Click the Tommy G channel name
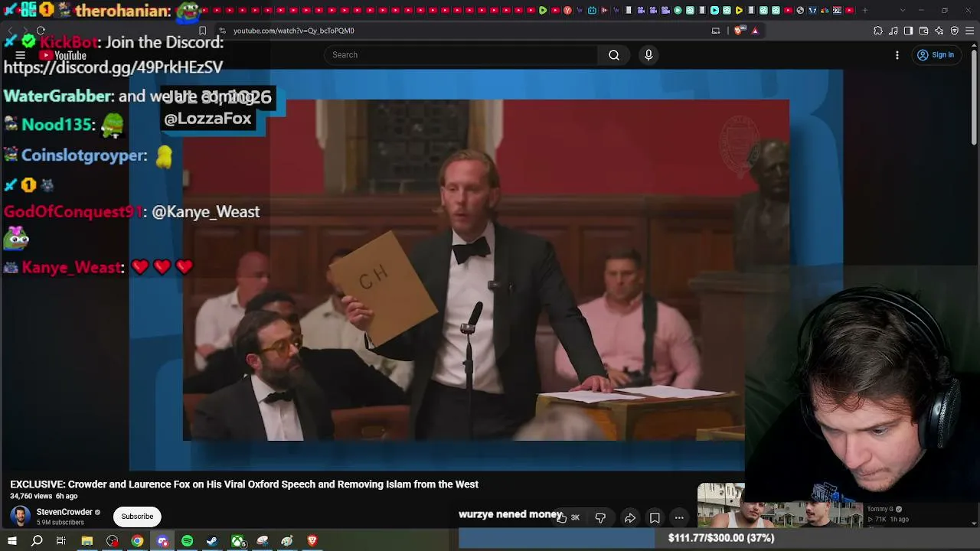980x551 pixels. (x=880, y=509)
